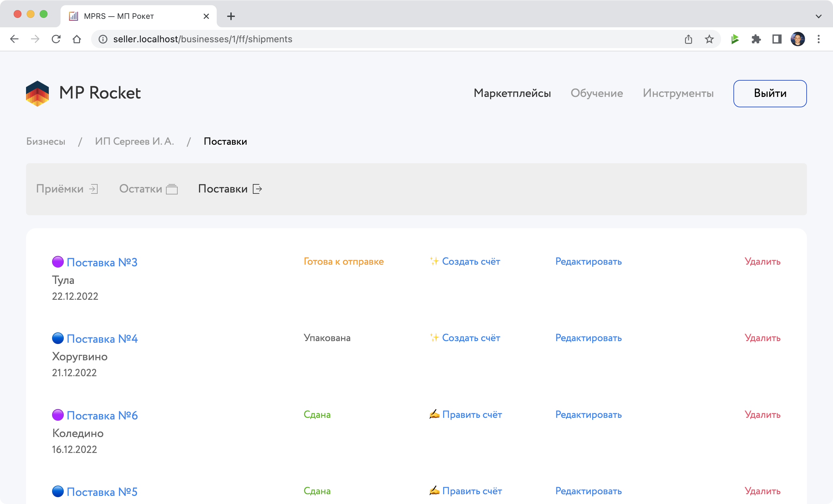Viewport: 833px width, 504px height.
Task: Open the Chrome three-dot menu
Action: click(x=818, y=39)
